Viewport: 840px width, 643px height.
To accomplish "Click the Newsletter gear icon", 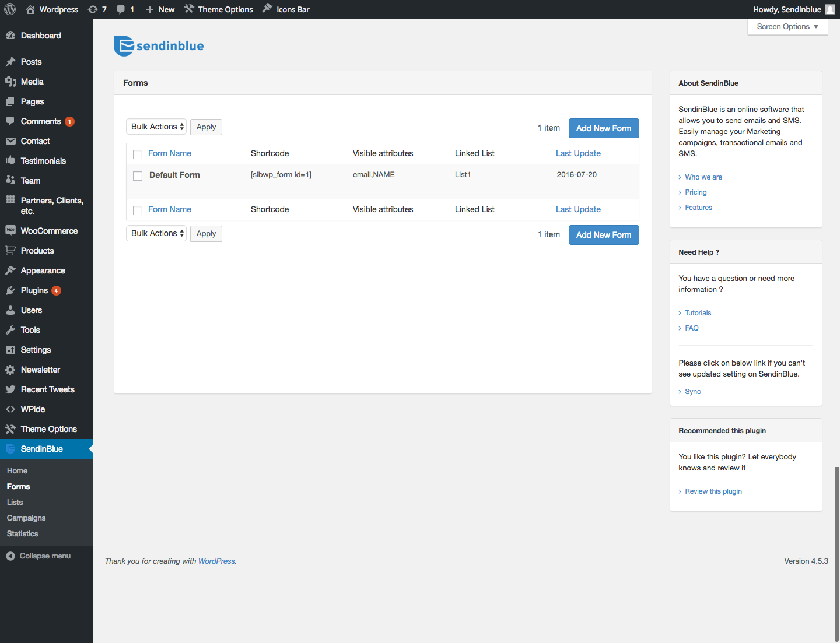I will [x=10, y=370].
